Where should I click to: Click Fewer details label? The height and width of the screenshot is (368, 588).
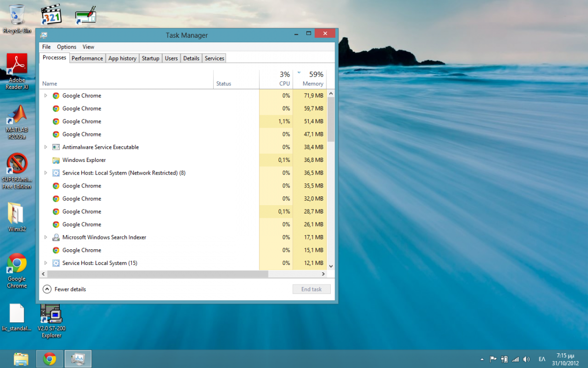(x=70, y=289)
